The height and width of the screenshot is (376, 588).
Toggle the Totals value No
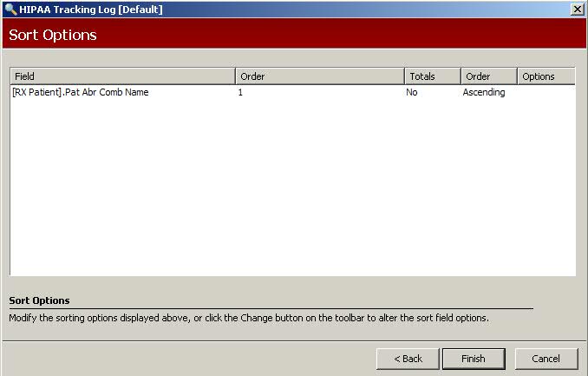[412, 92]
